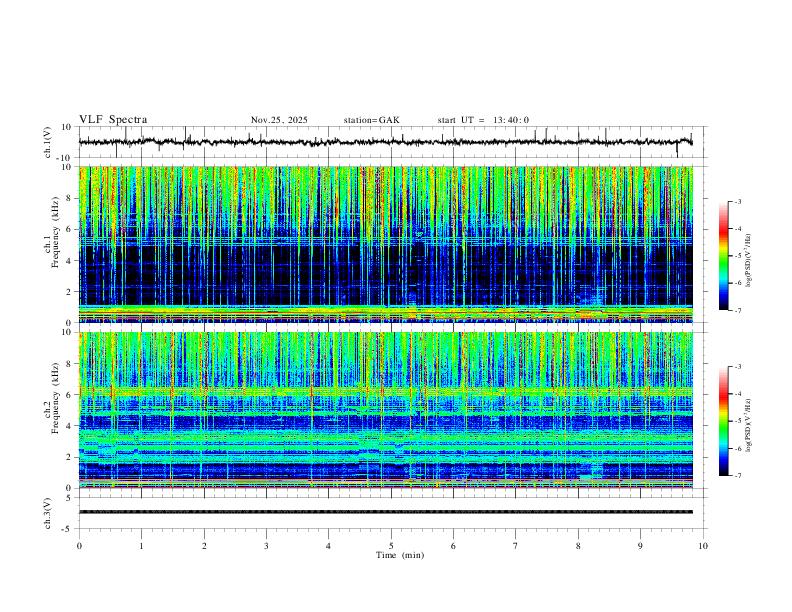
Task: Click the "-7" tick on ch.1 colorbar
Action: pos(737,310)
